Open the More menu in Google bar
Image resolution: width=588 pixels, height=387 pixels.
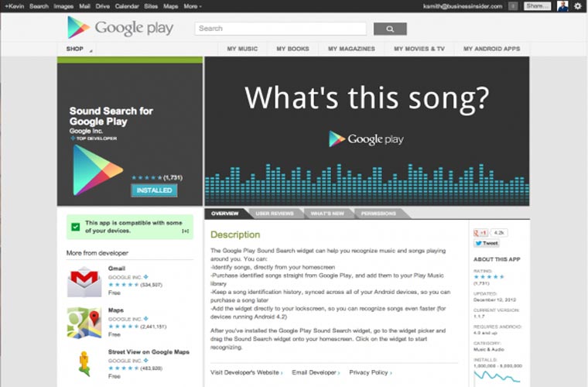tap(193, 6)
